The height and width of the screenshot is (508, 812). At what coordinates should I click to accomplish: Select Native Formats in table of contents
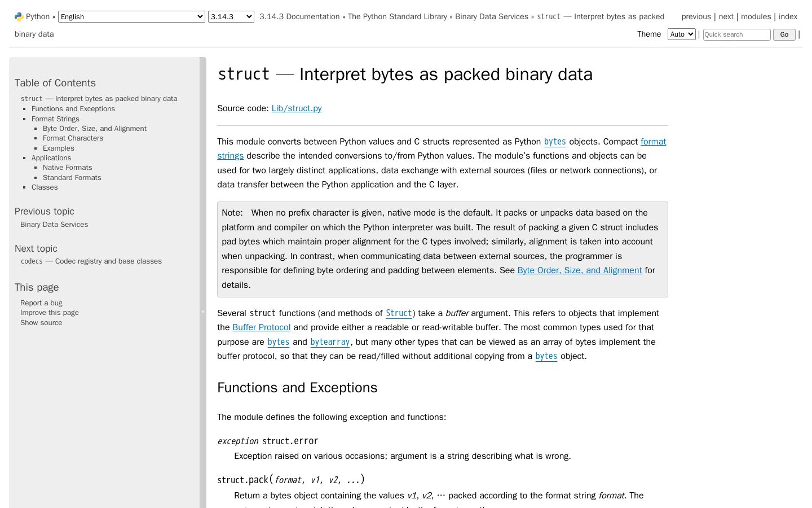coord(67,168)
